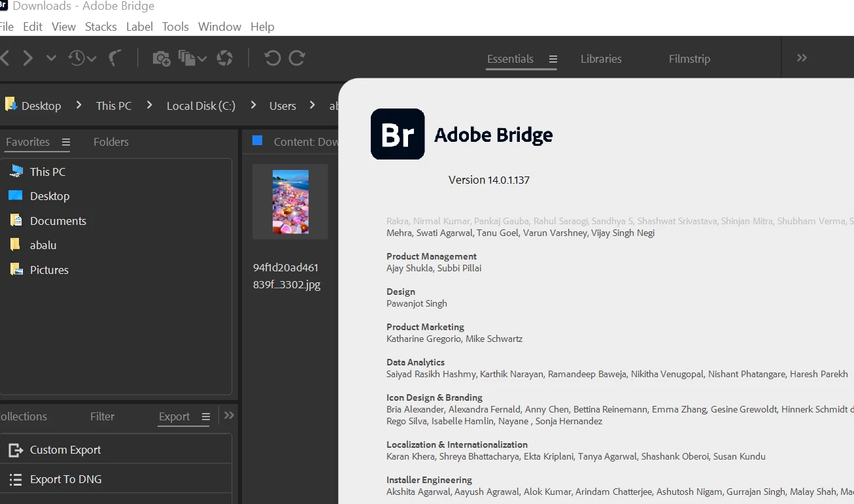Rotate 90 degrees counterclockwise
The width and height of the screenshot is (854, 504).
[272, 58]
